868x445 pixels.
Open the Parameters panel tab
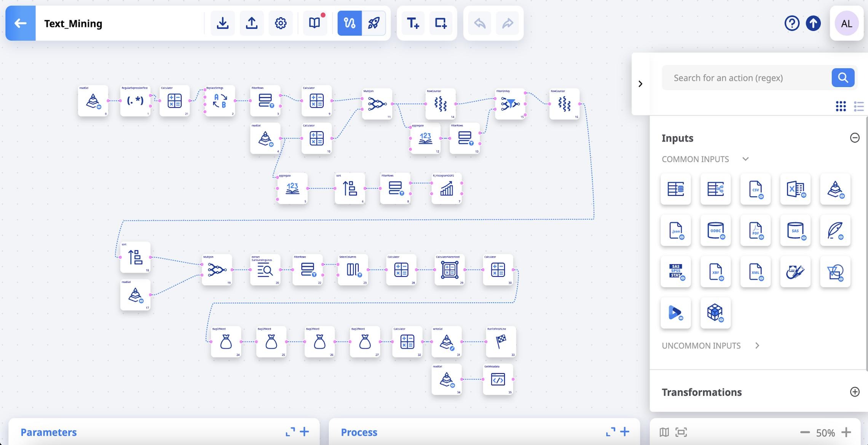click(49, 432)
